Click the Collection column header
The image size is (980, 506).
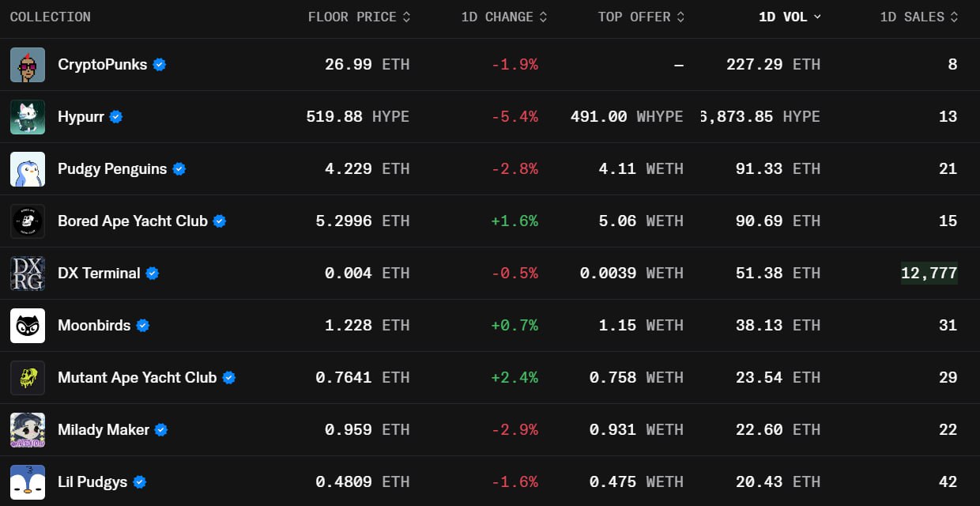coord(51,17)
